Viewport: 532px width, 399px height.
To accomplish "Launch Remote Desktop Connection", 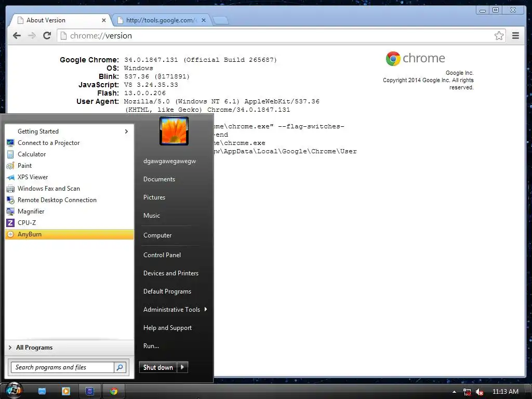I will pos(70,200).
